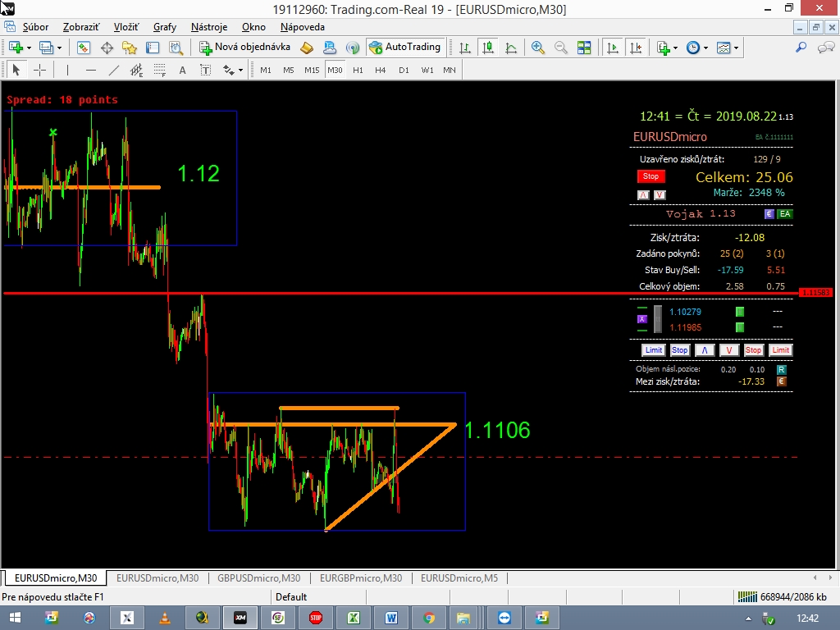Switch chart to bar chart type
The width and height of the screenshot is (840, 630).
(x=465, y=48)
